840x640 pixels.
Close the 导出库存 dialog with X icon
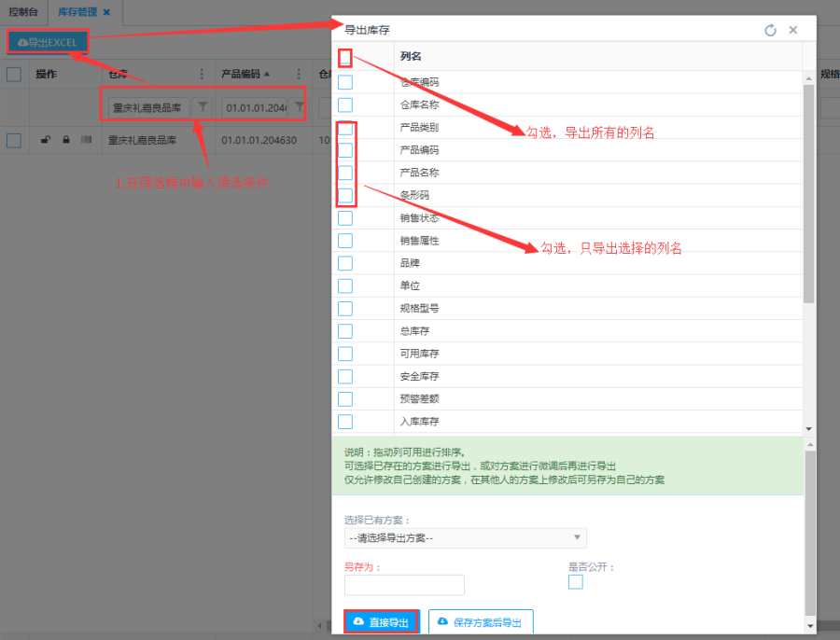point(793,30)
